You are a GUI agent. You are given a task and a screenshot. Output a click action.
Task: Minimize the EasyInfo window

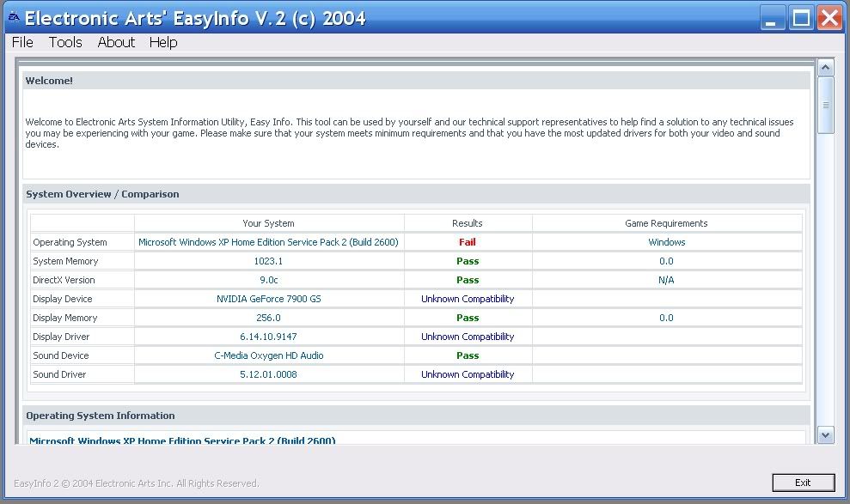tap(773, 18)
